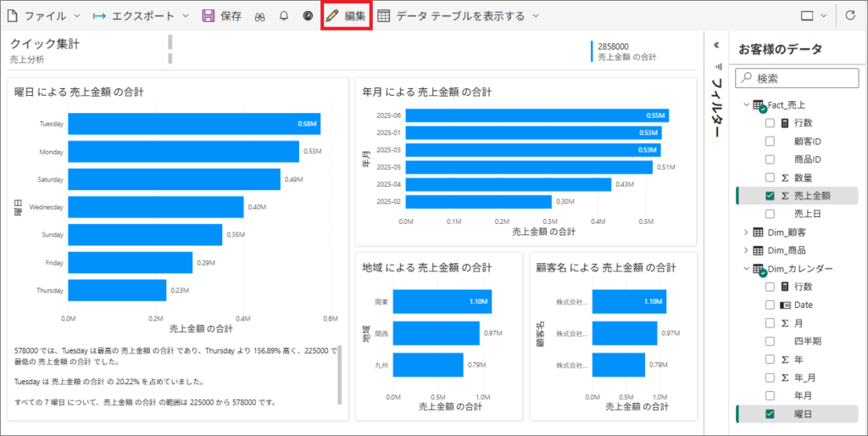Viewport: 868px width, 436px height.
Task: Check the 数量 field checkbox
Action: tap(770, 177)
